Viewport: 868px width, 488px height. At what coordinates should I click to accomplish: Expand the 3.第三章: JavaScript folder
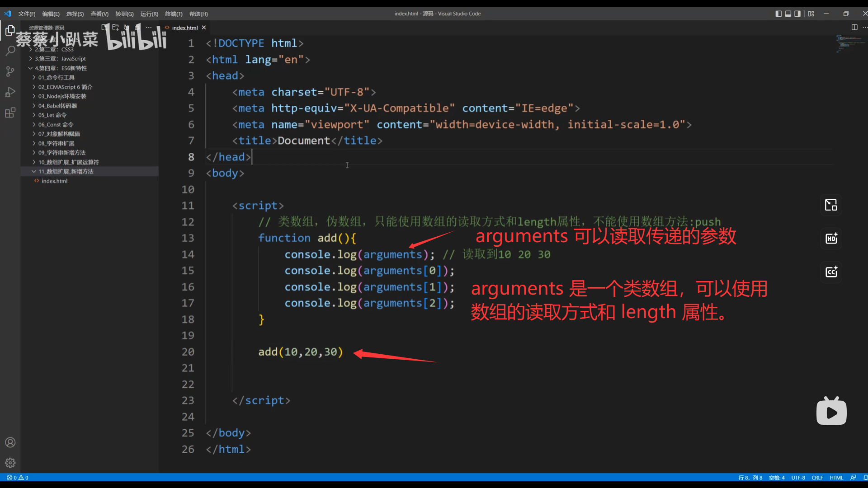pyautogui.click(x=60, y=59)
